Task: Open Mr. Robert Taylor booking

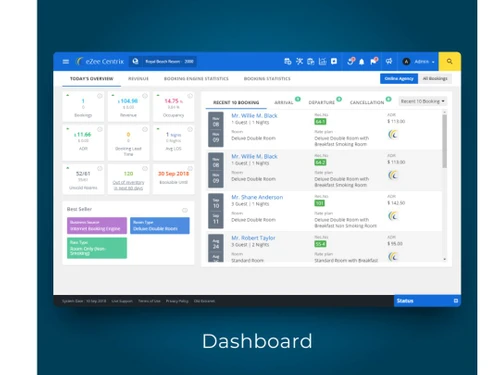Action: tap(253, 238)
